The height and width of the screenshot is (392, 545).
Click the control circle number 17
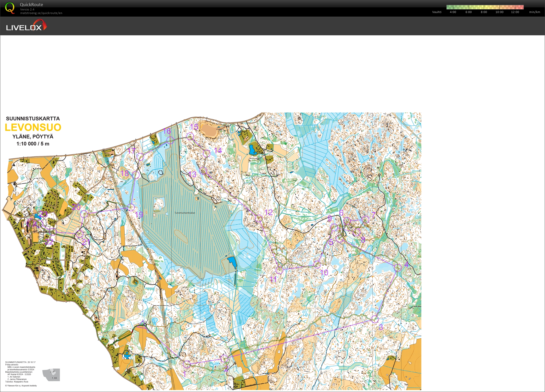(x=140, y=157)
